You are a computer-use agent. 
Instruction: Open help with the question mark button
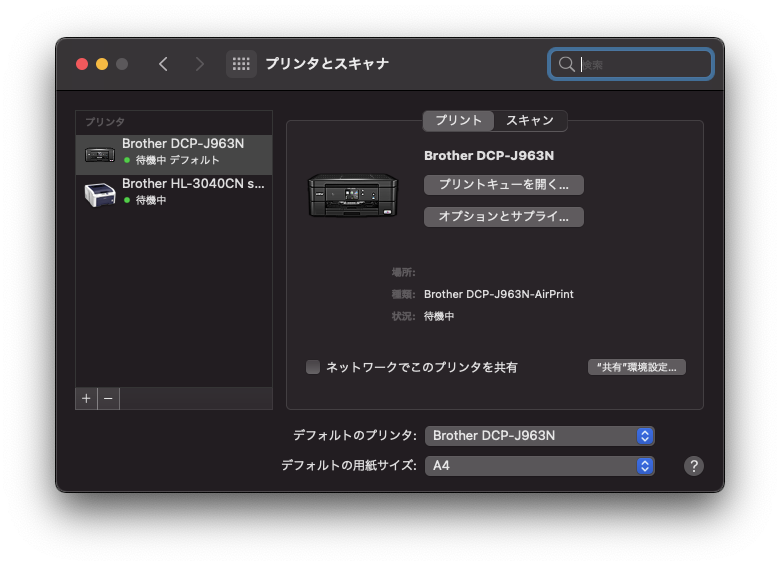(693, 466)
